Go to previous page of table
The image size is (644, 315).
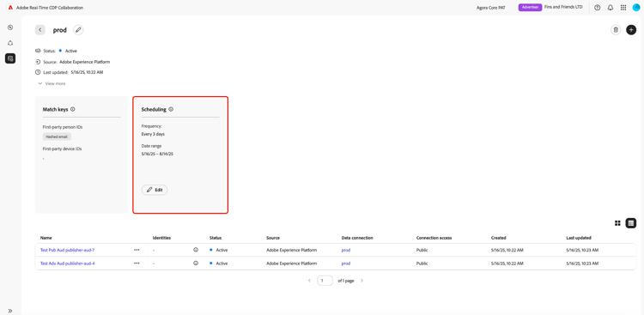pos(309,281)
